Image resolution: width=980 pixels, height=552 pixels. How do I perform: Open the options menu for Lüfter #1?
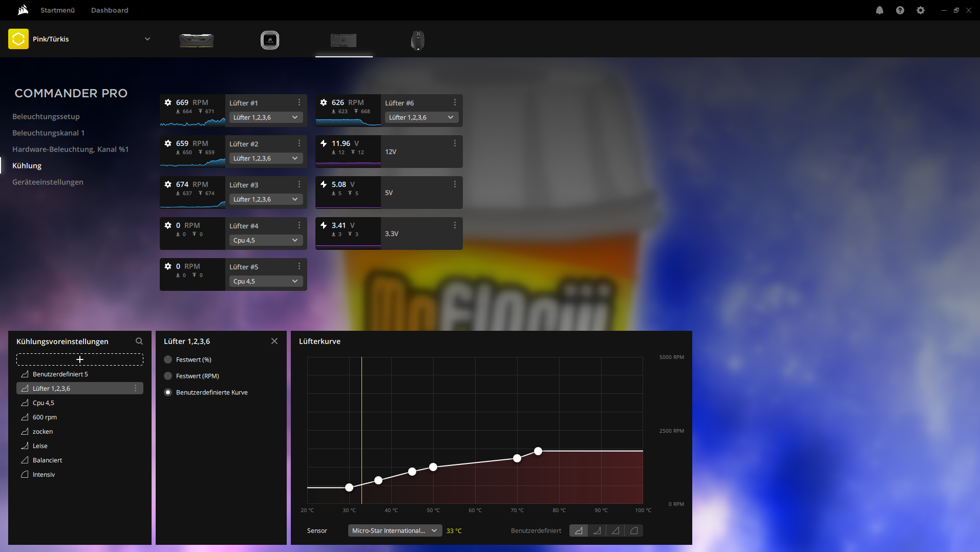pyautogui.click(x=299, y=102)
